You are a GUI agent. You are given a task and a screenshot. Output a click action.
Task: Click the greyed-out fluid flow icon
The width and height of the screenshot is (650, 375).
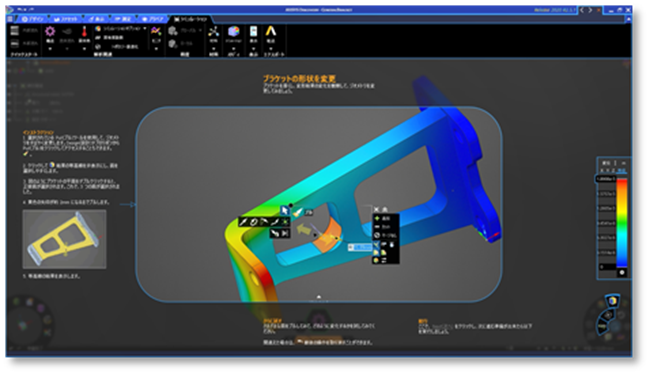coord(67,31)
